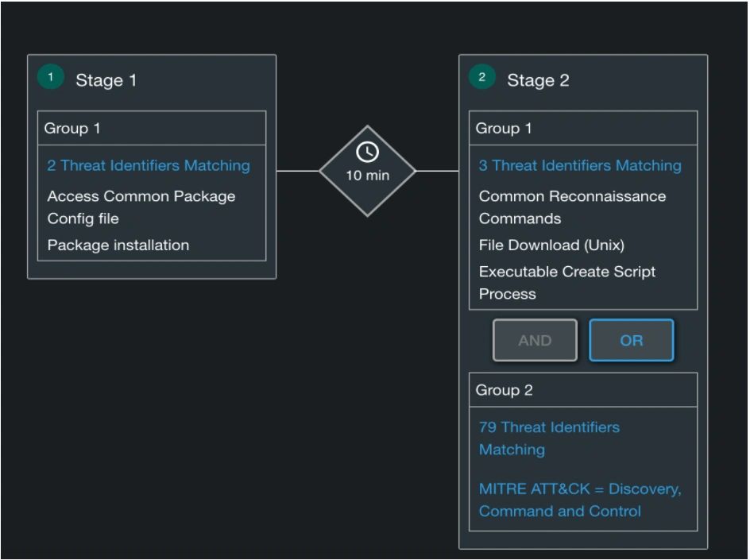Click the Stage 1 number badge

coord(51,78)
